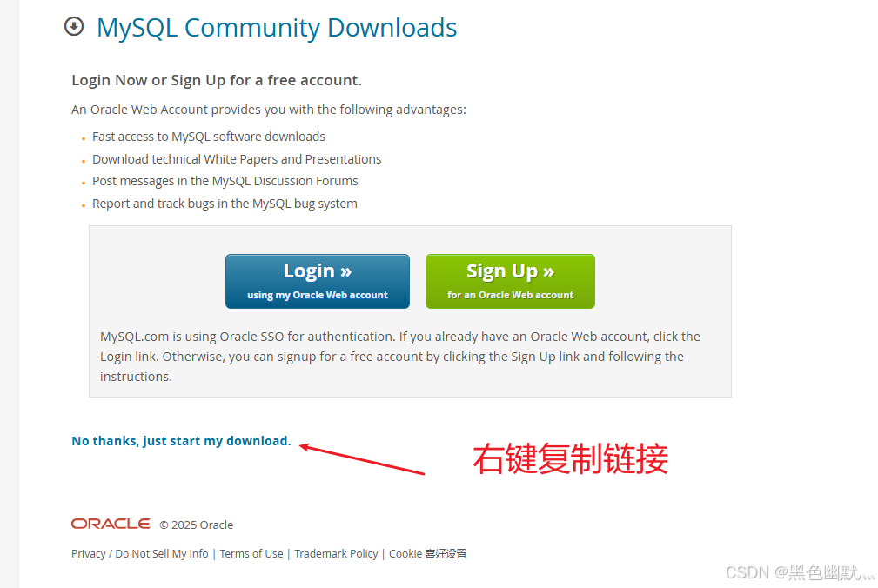Click the blue Login button
The image size is (878, 588).
[318, 282]
